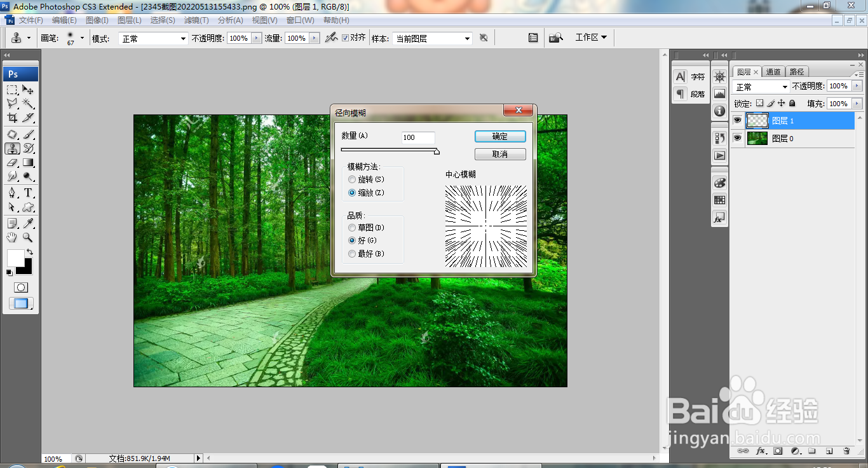The height and width of the screenshot is (468, 868).
Task: Select the Horizontal Type tool
Action: tap(28, 193)
